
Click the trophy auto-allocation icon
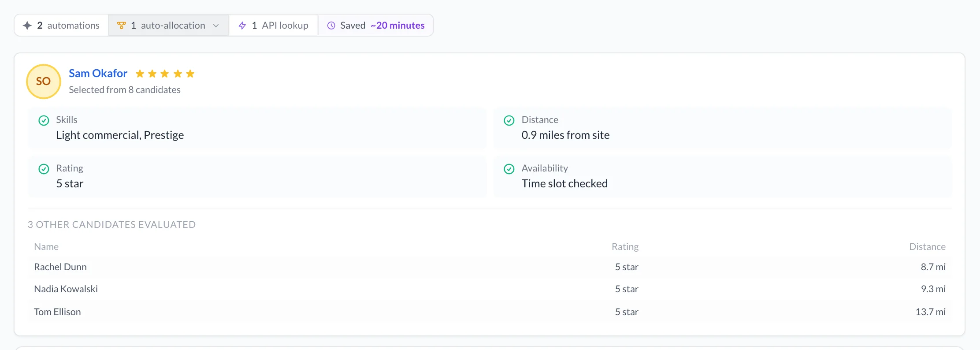122,26
